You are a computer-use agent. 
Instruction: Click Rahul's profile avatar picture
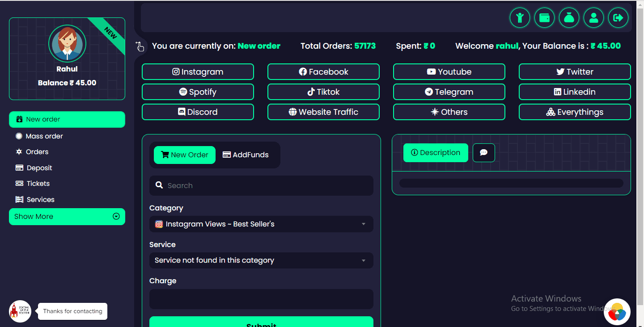tap(67, 43)
